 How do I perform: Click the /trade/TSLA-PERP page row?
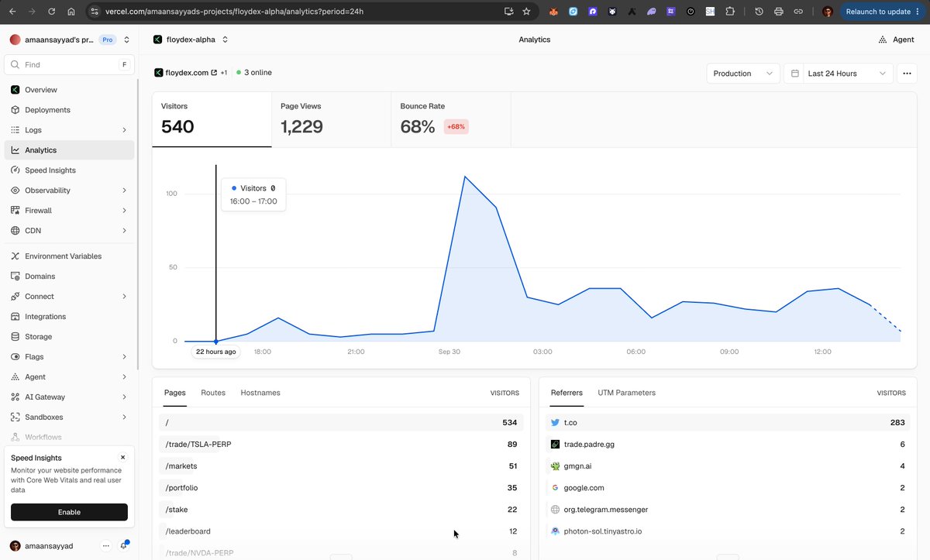[x=341, y=445]
